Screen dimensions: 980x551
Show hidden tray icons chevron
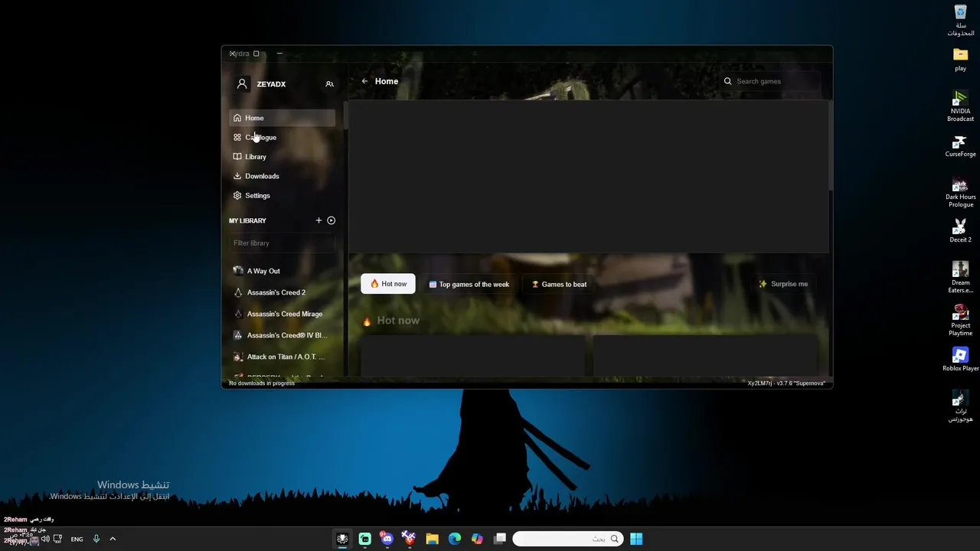tap(113, 539)
